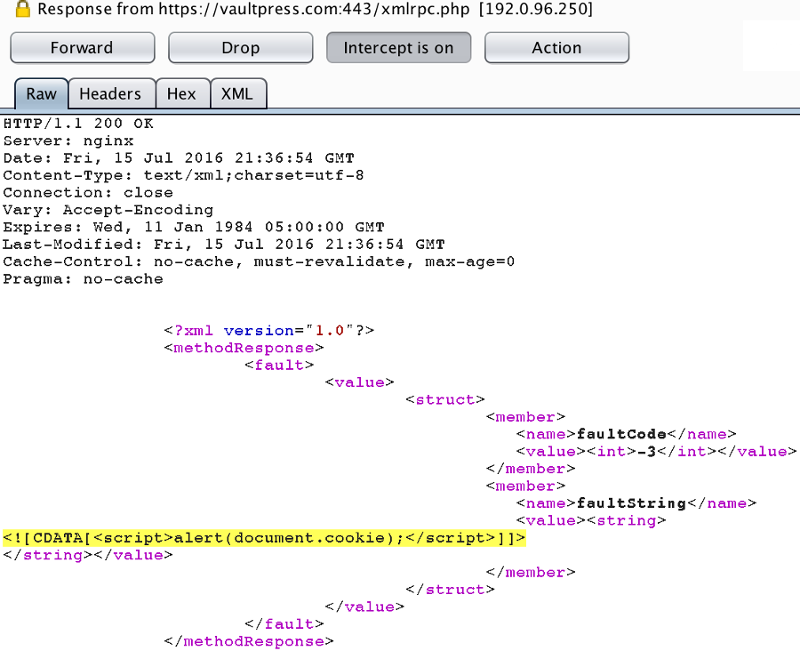
Task: Click the faultCode name line
Action: (x=627, y=434)
